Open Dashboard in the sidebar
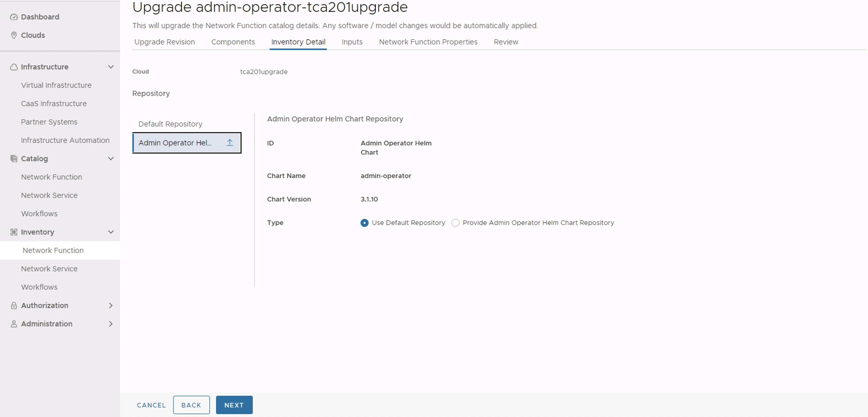The height and width of the screenshot is (417, 868). [40, 17]
